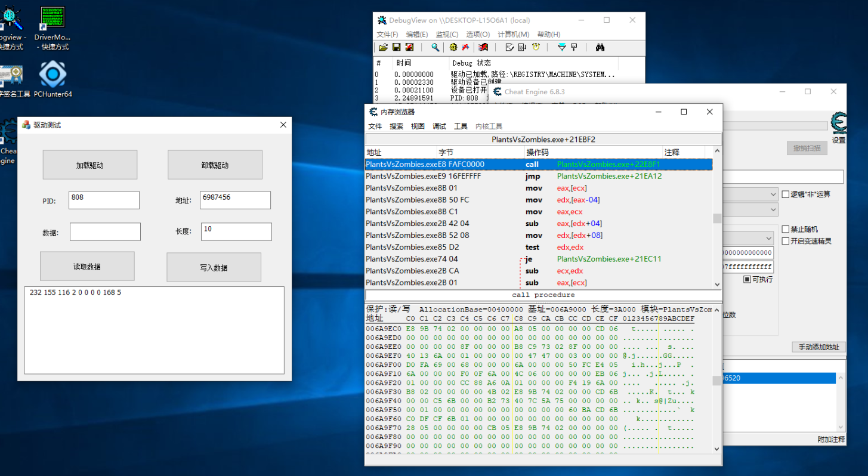
Task: Open the 选项(O) menu in DebugView
Action: (x=478, y=34)
